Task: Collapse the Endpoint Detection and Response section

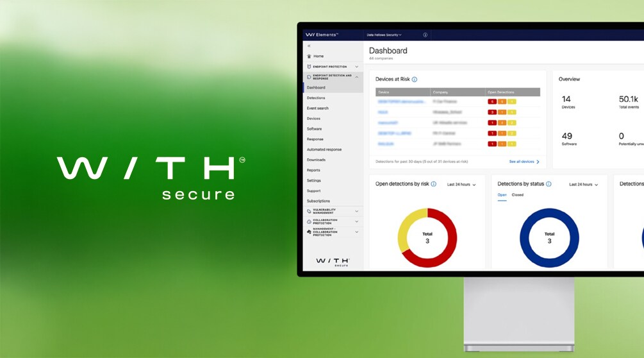Action: (357, 77)
